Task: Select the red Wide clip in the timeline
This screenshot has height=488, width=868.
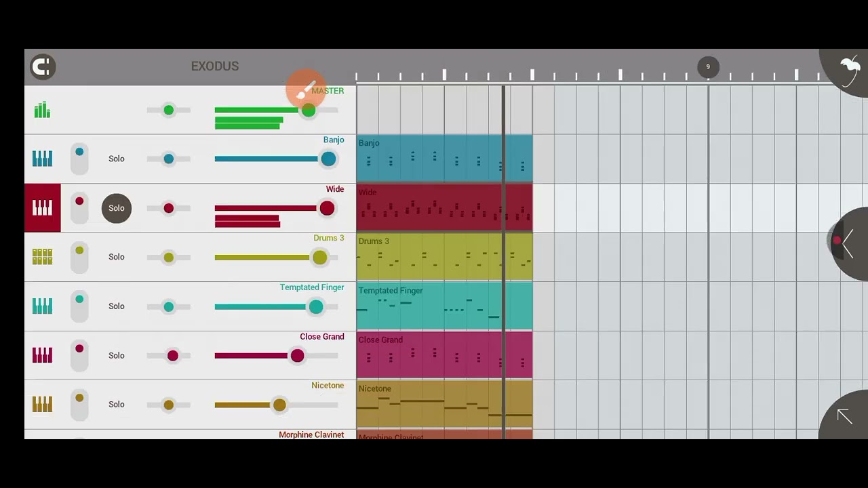Action: 444,208
